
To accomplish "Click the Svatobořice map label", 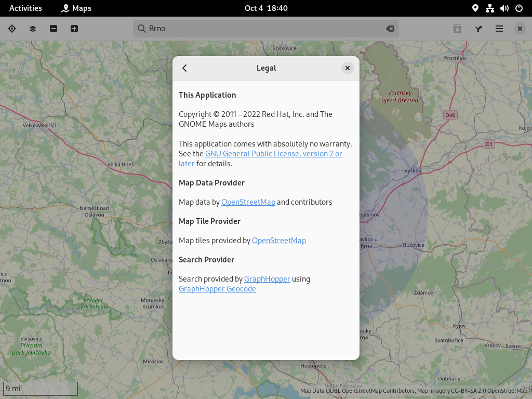I will (x=449, y=340).
